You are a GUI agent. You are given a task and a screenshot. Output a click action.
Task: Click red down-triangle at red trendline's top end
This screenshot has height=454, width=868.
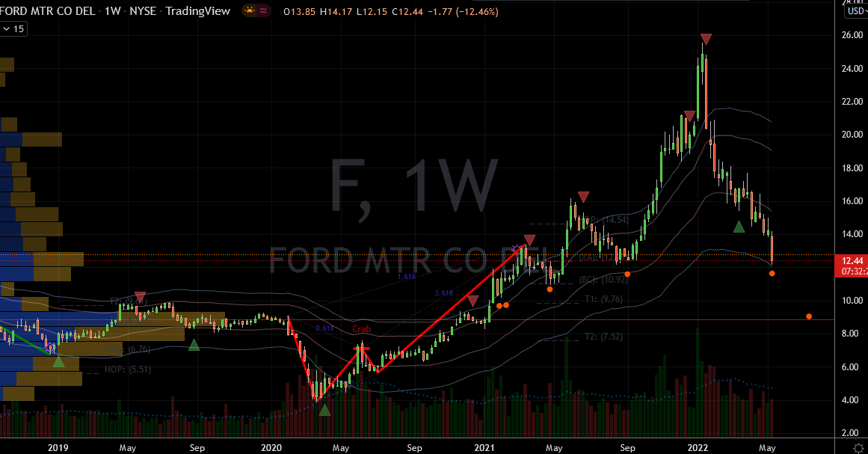point(530,240)
